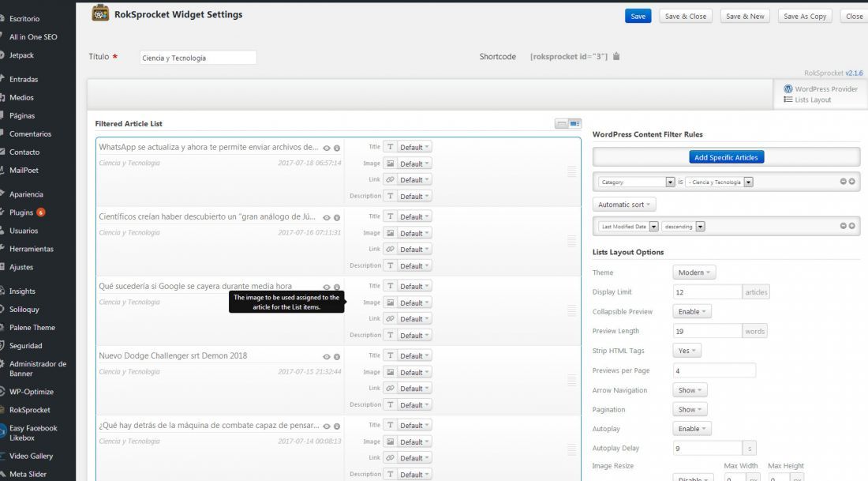Click the shortcode clipboard copy icon
The height and width of the screenshot is (481, 868).
(616, 57)
